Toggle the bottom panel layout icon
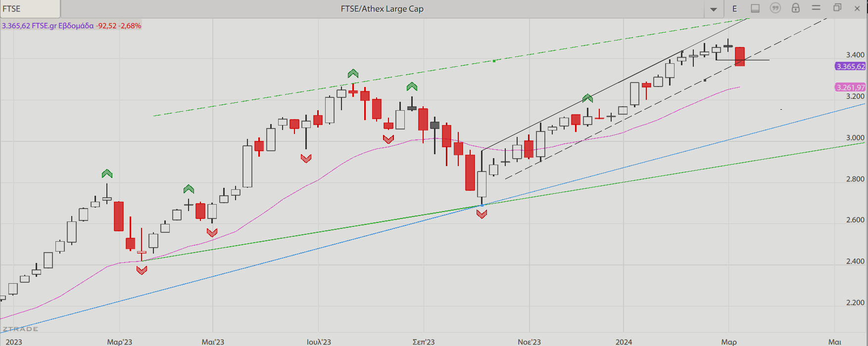 click(x=755, y=8)
